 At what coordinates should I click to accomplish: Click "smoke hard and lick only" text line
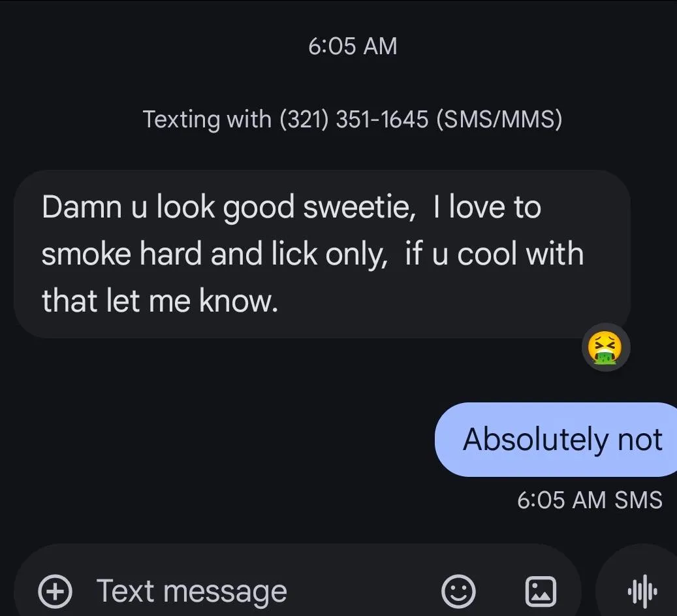212,254
